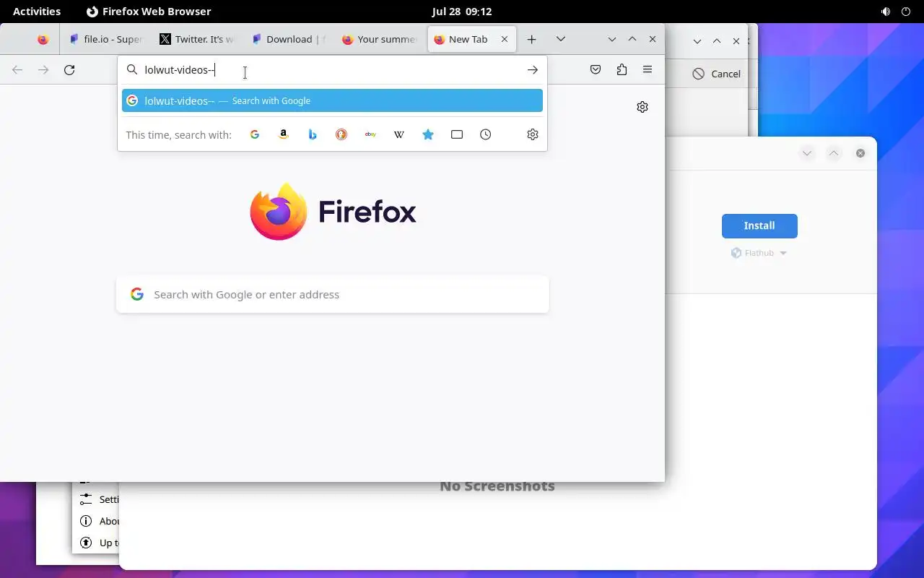Open the clock and calendar panel
The image size is (924, 578).
(x=462, y=12)
